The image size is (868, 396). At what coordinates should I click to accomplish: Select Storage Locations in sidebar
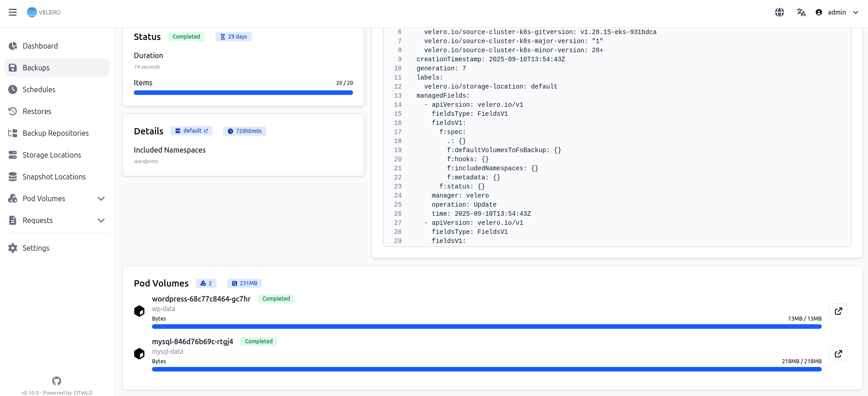(x=52, y=155)
